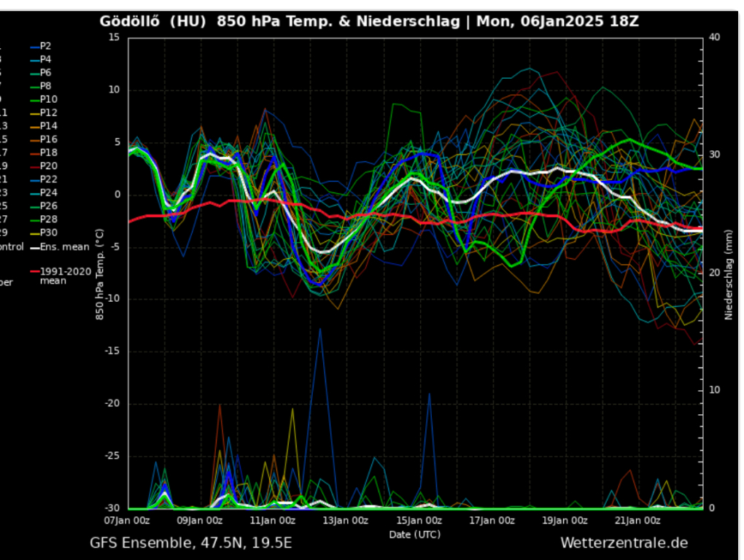Click the P16 legend entry

tap(48, 139)
